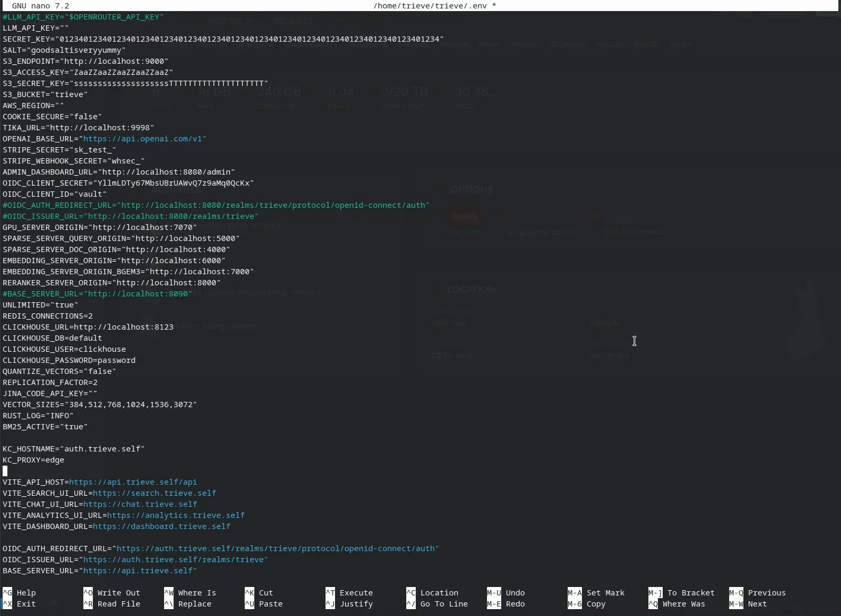Click the TIKA_URL line

click(x=79, y=128)
